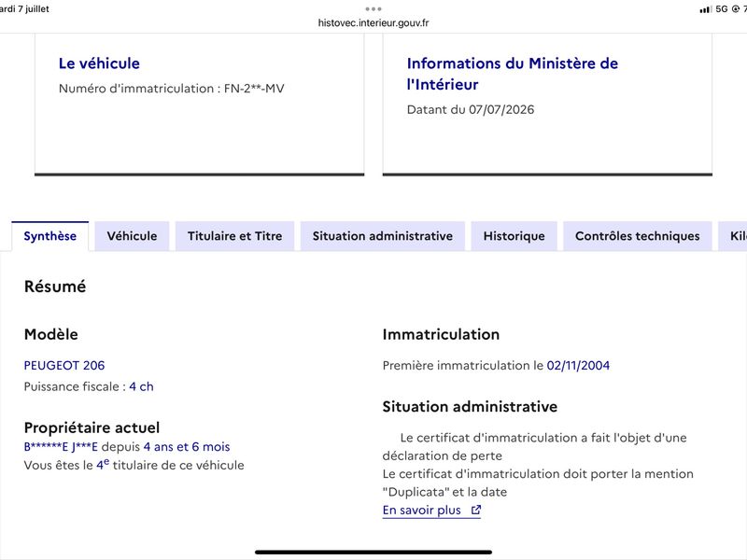Viewport: 747px width, 560px height.
Task: Open the Titulaire et Titre tab
Action: pyautogui.click(x=235, y=236)
